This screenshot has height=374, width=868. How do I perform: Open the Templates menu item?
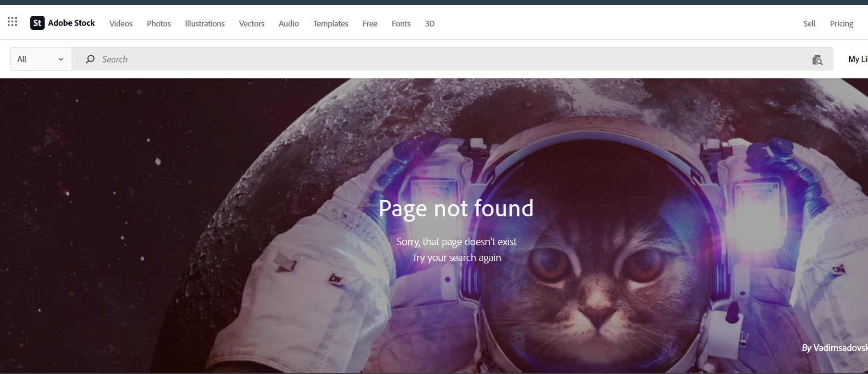pos(331,24)
